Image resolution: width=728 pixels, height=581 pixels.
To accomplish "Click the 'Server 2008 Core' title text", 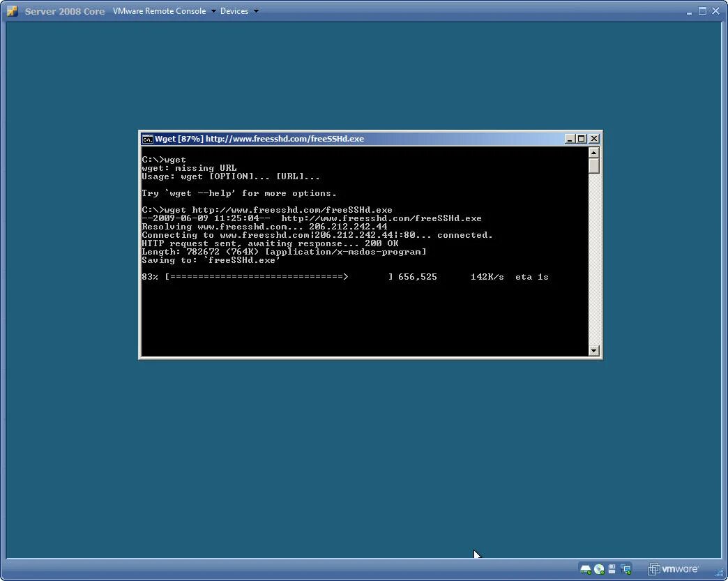I will click(65, 11).
